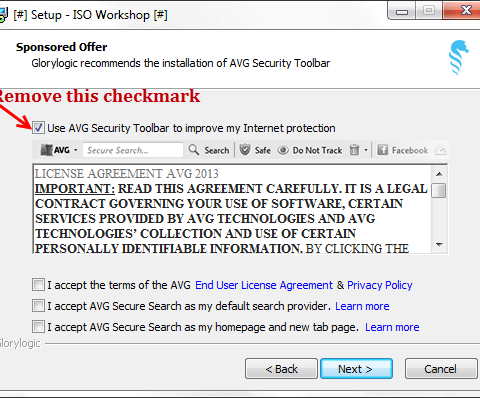Open the Privacy Policy link

(x=380, y=285)
